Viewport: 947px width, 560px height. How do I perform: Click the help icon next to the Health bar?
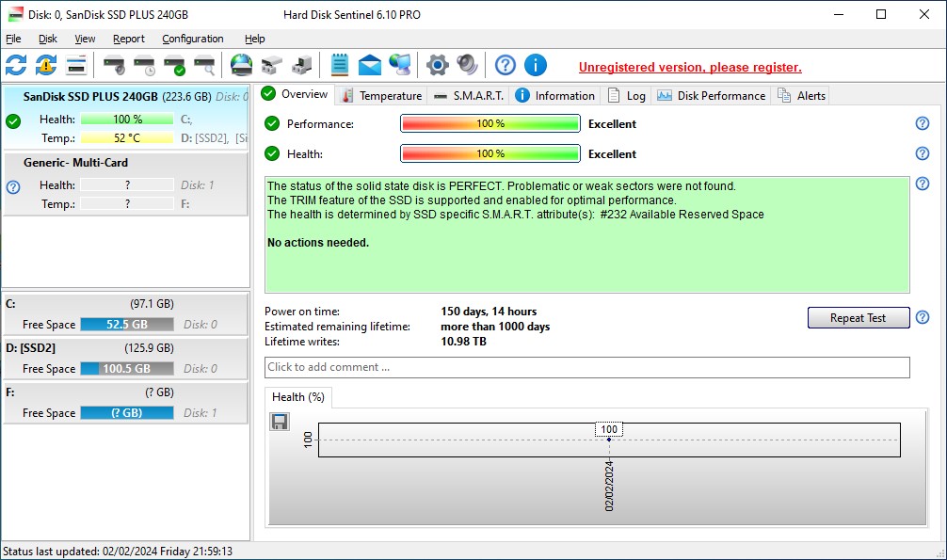coord(923,153)
